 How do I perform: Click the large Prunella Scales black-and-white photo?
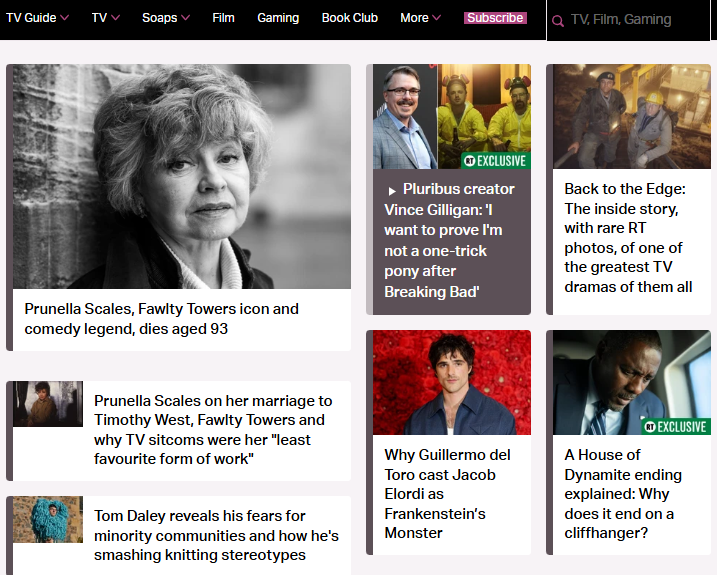coord(181,177)
